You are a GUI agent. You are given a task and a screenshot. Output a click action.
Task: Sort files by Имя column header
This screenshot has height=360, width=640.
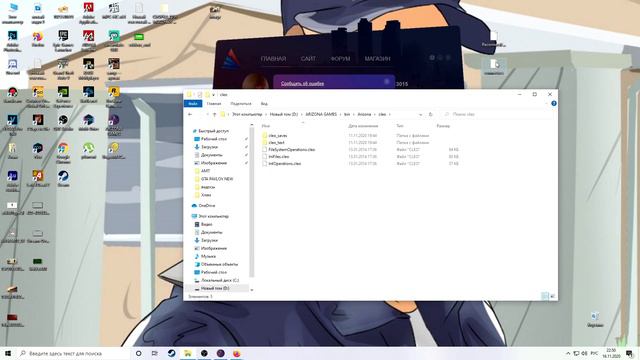(x=266, y=126)
